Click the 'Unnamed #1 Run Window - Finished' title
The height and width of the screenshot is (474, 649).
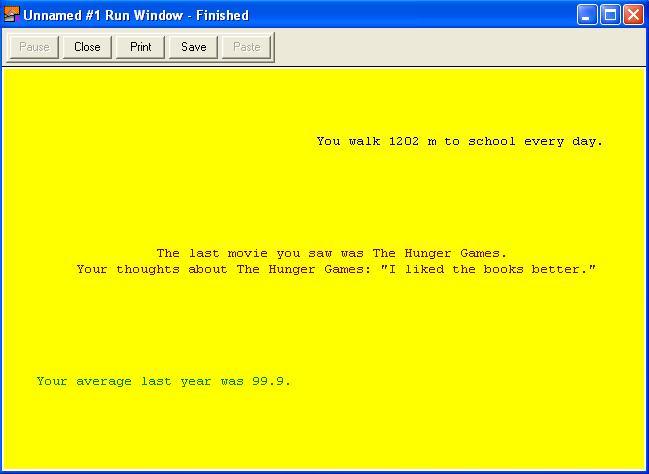[x=136, y=15]
